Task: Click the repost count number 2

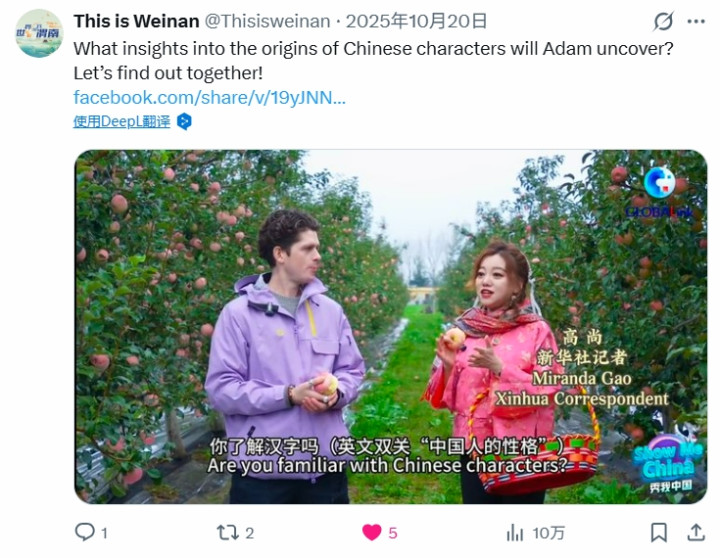Action: coord(249,533)
